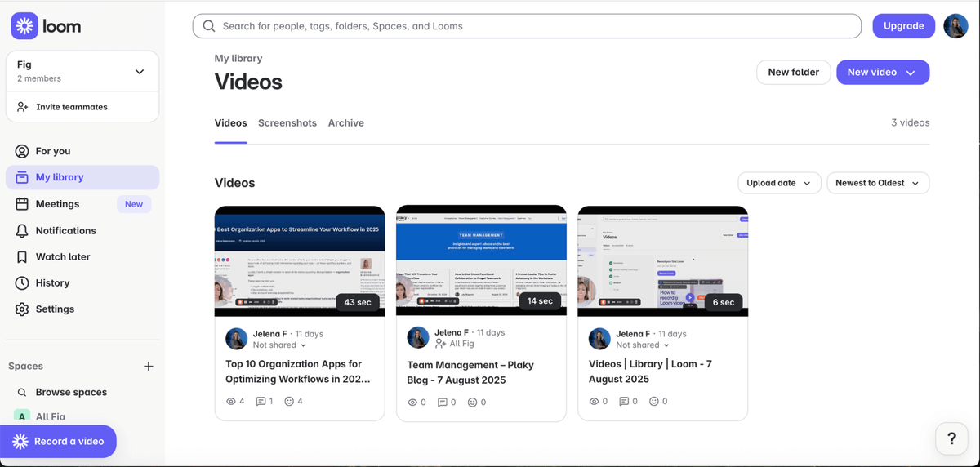Click Jelena F avatar on Top 10 Organization Apps
Screen dimensions: 980x467
click(237, 339)
